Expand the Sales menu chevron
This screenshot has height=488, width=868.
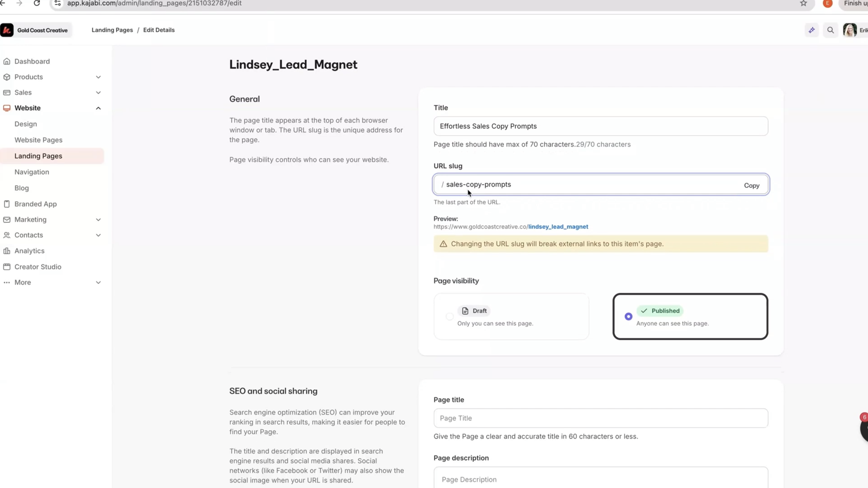click(98, 93)
